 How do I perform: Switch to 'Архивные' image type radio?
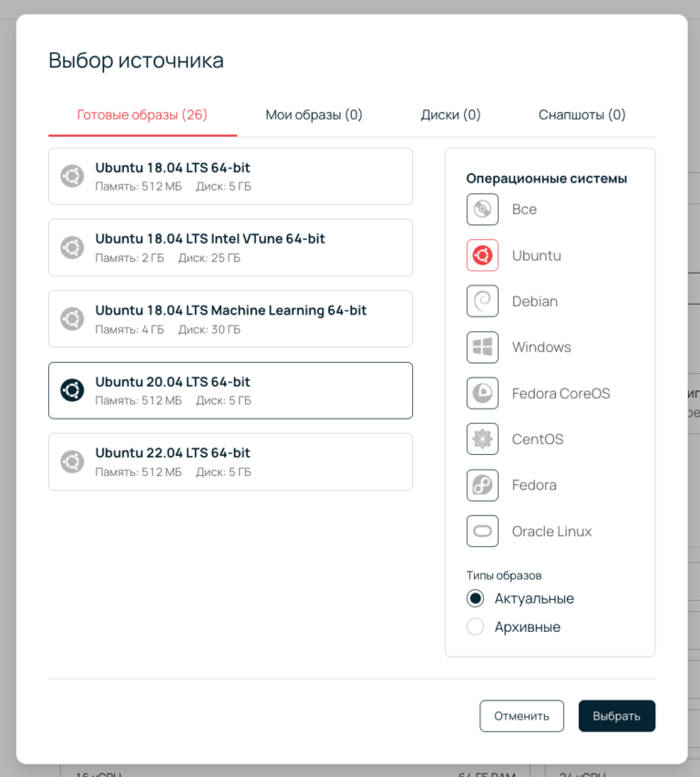(475, 627)
